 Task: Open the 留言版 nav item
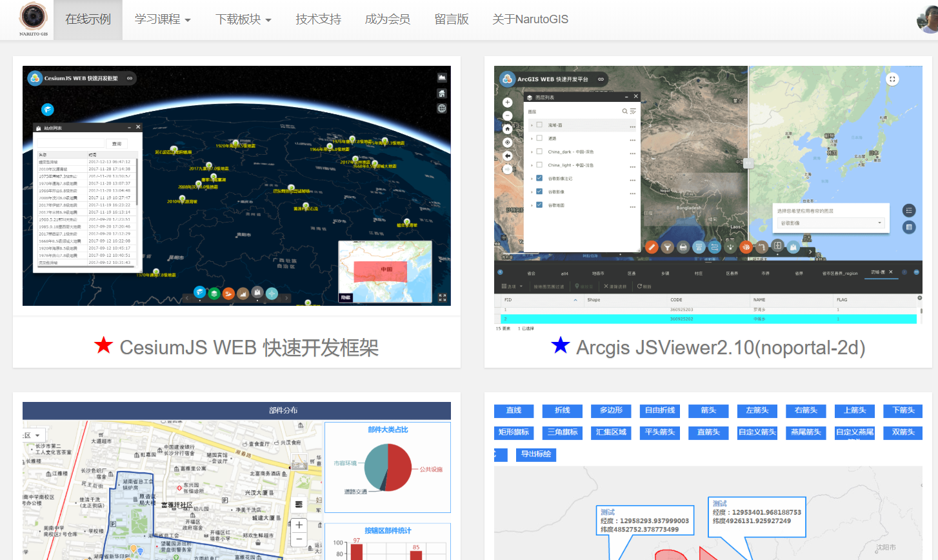(x=452, y=19)
